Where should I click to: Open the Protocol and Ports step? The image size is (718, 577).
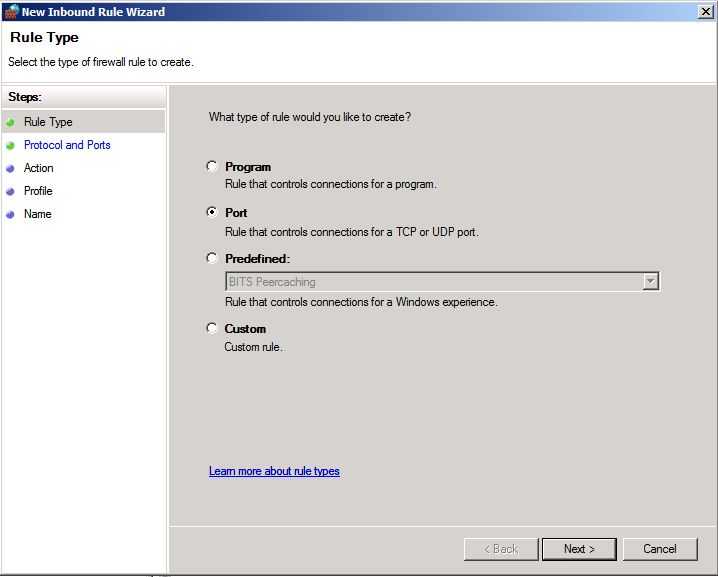pos(67,145)
